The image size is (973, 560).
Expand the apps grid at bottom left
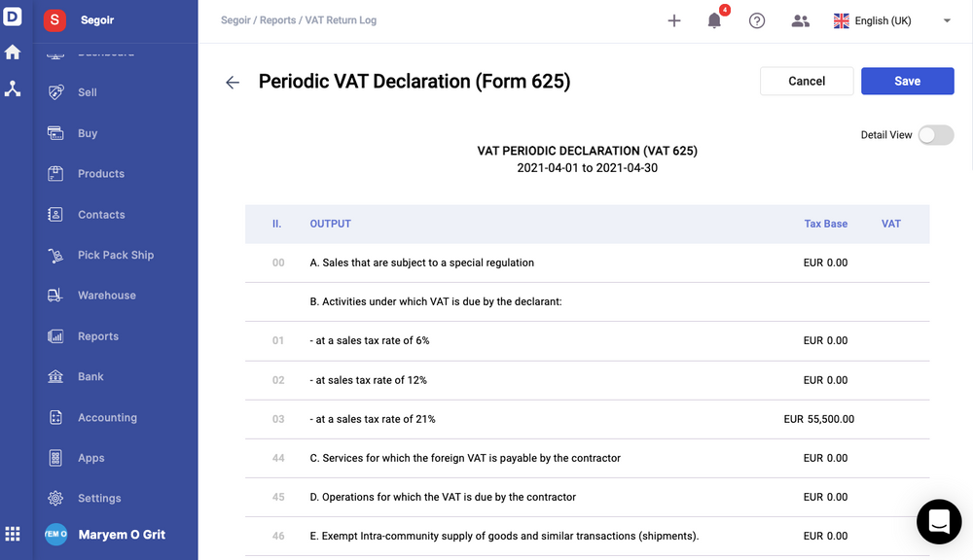(13, 533)
